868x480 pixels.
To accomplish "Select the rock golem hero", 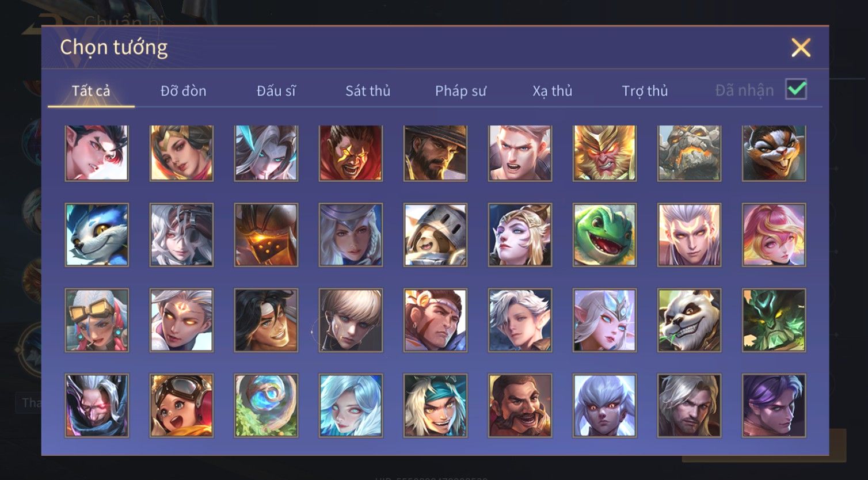I will [x=689, y=154].
